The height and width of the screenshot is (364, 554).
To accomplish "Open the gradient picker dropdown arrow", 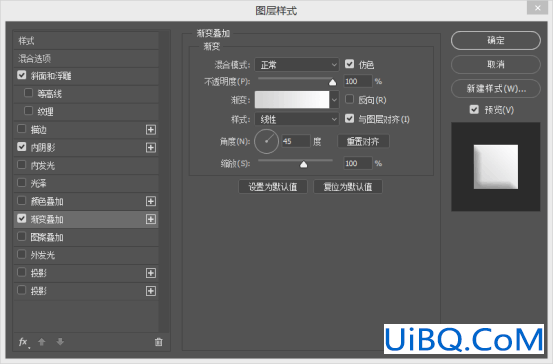I will coord(334,100).
